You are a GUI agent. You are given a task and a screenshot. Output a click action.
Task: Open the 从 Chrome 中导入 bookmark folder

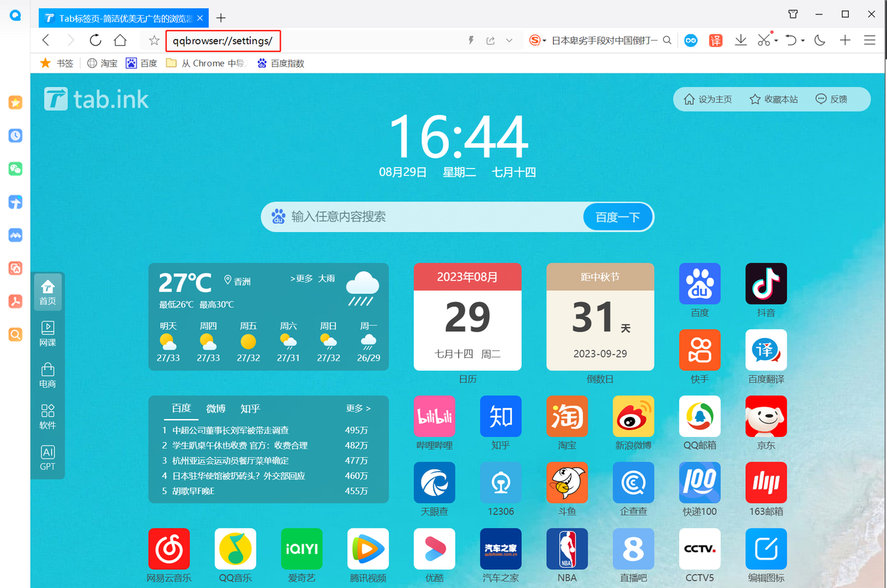[207, 63]
